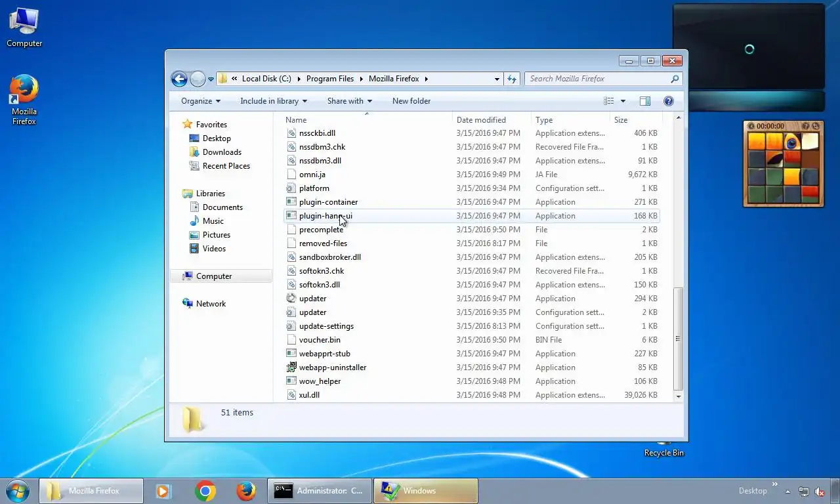Select plugin-container application icon
This screenshot has height=504, width=840.
coord(291,202)
